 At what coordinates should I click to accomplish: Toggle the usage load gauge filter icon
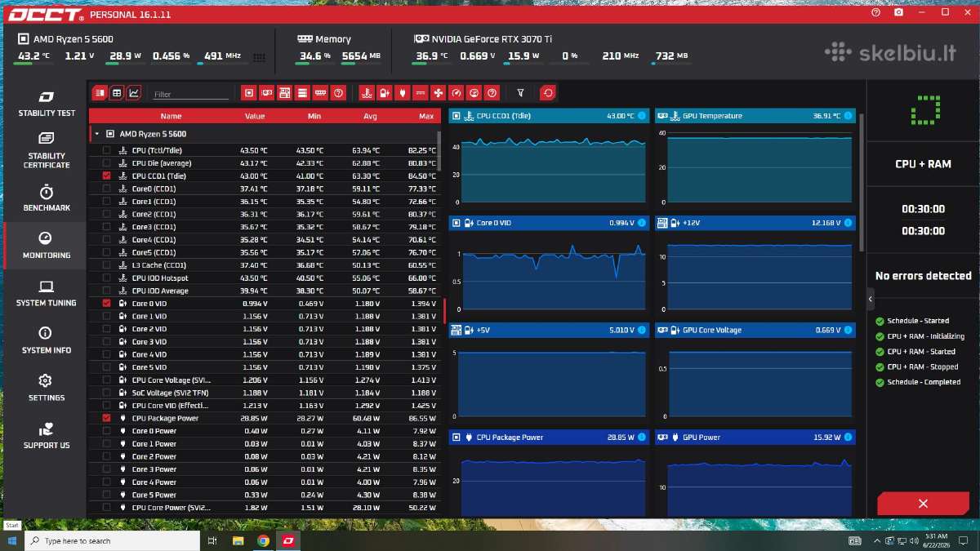[x=474, y=93]
